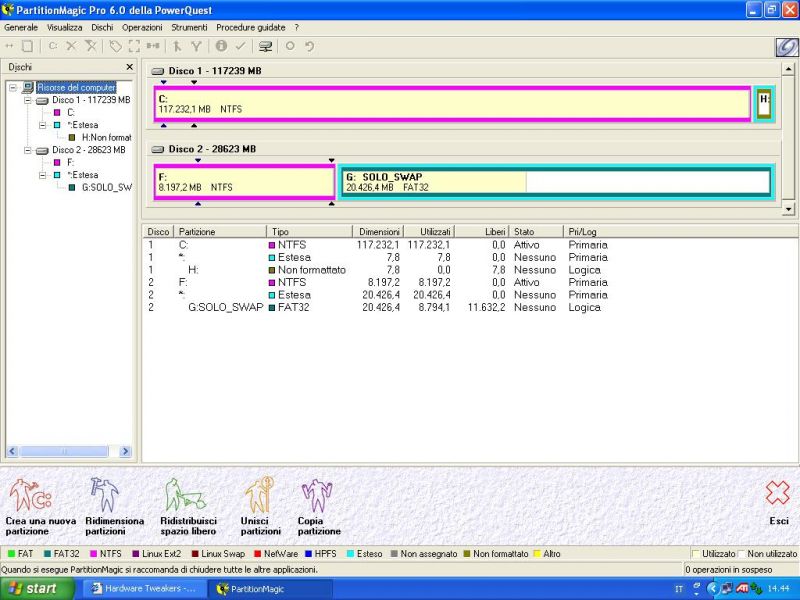Click the PowerQuest logo icon beside the toolbar
The width and height of the screenshot is (800, 600).
click(x=786, y=47)
